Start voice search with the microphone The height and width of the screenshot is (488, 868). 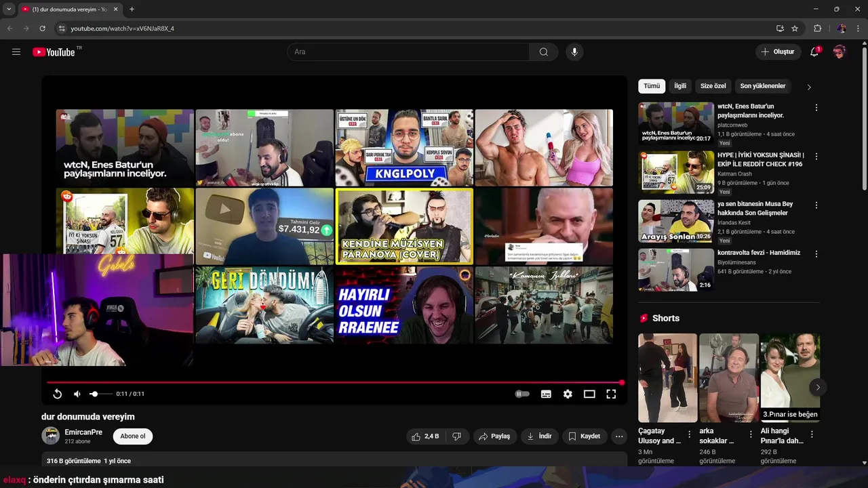(x=574, y=52)
